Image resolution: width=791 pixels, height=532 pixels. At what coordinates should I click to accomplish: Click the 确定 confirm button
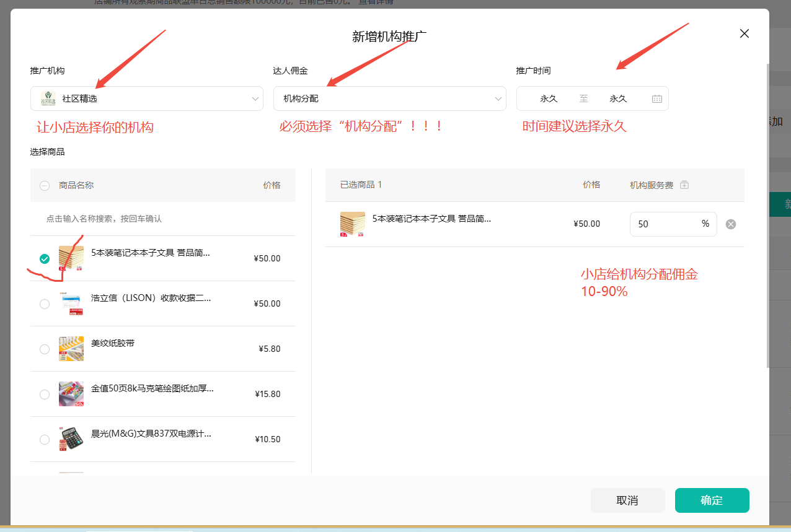point(712,500)
